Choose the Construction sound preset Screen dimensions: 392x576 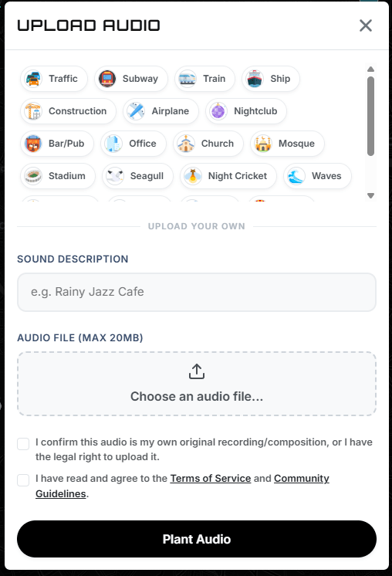coord(68,111)
